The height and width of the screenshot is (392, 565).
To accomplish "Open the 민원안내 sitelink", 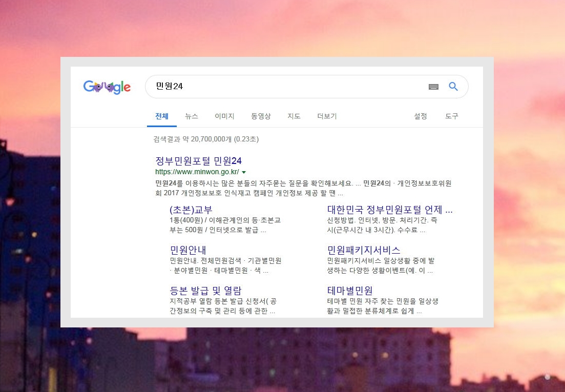I will pos(187,250).
